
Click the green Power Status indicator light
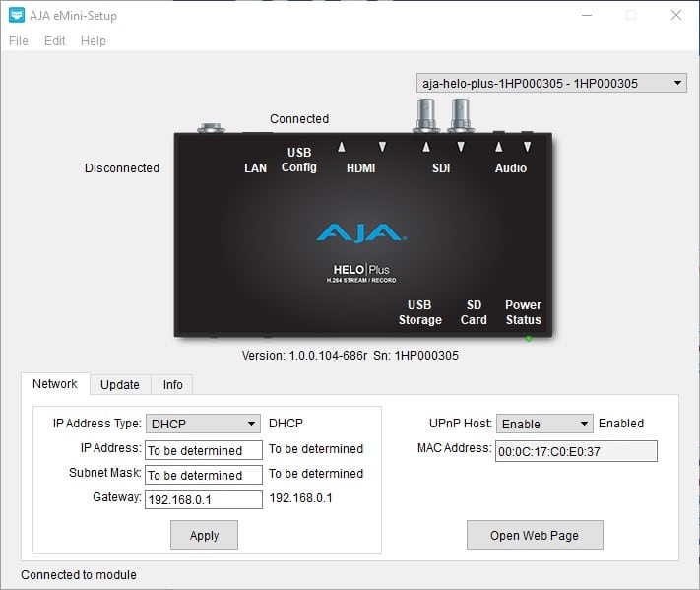tap(529, 339)
